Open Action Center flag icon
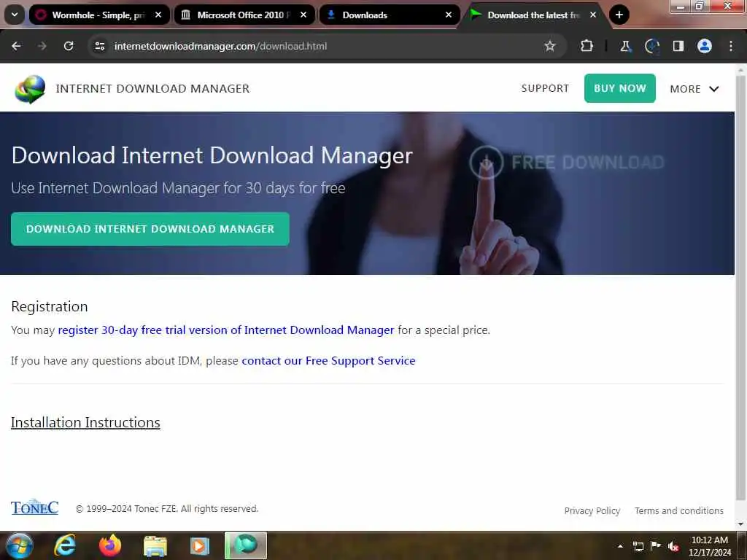 pyautogui.click(x=656, y=545)
